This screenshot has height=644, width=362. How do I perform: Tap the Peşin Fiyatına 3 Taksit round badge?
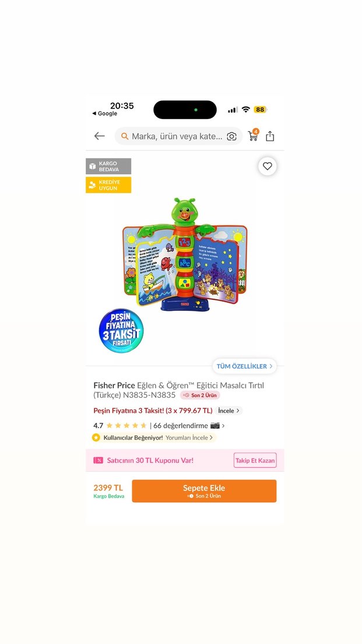121,331
